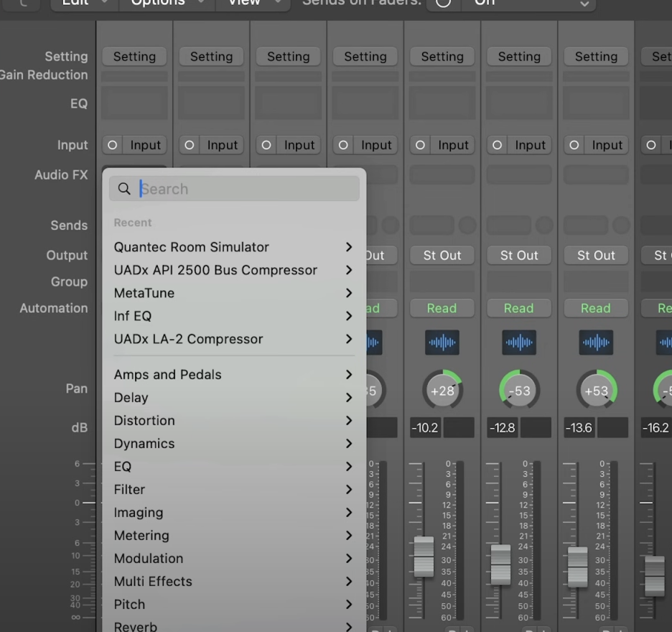The image size is (672, 632).
Task: Toggle the Sends on Faders switch
Action: coord(443,4)
